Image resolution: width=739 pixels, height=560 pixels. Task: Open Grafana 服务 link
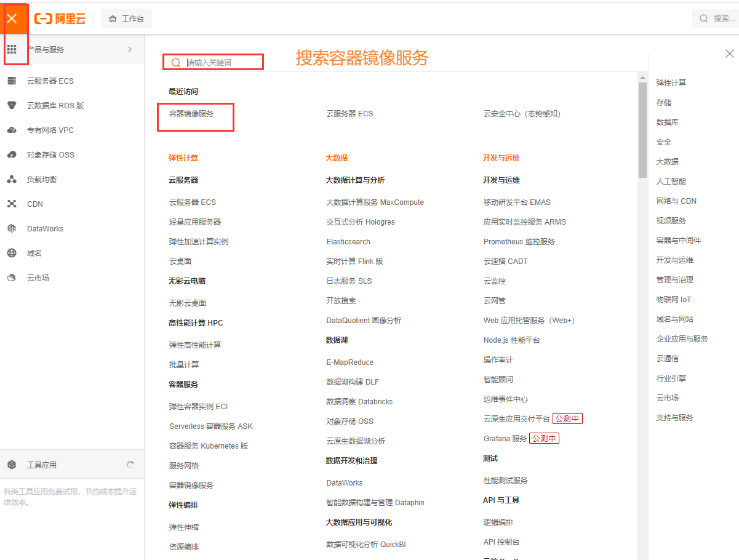505,438
